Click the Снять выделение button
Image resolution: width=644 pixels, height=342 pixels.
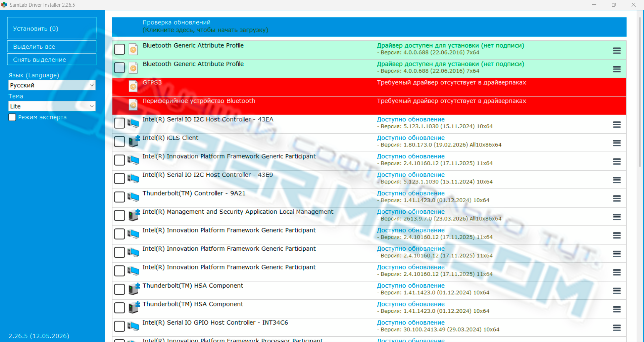click(x=52, y=59)
